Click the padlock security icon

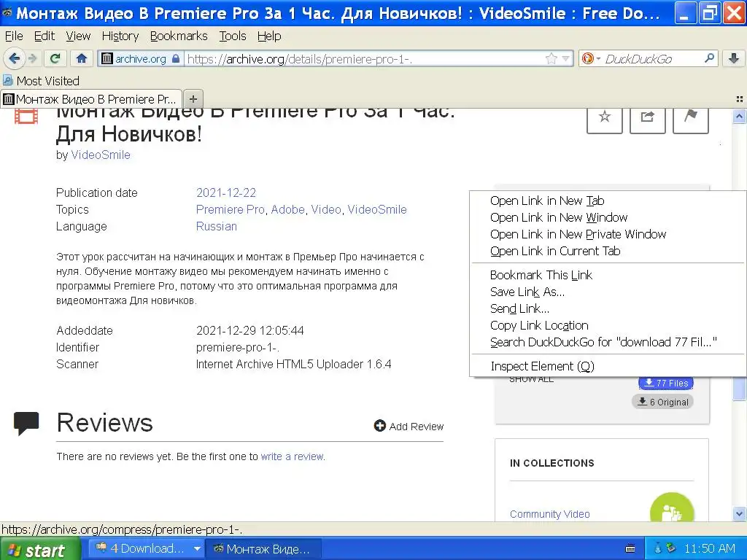(x=176, y=58)
